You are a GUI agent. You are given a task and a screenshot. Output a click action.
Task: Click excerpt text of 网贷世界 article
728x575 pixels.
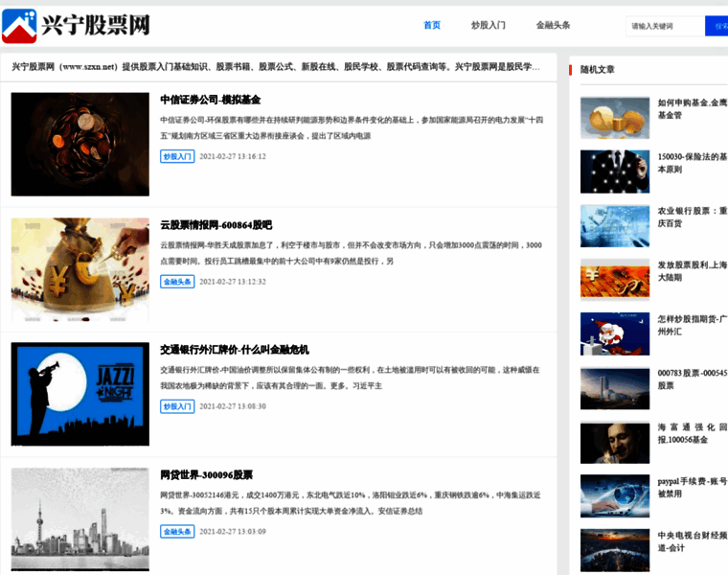pos(351,503)
